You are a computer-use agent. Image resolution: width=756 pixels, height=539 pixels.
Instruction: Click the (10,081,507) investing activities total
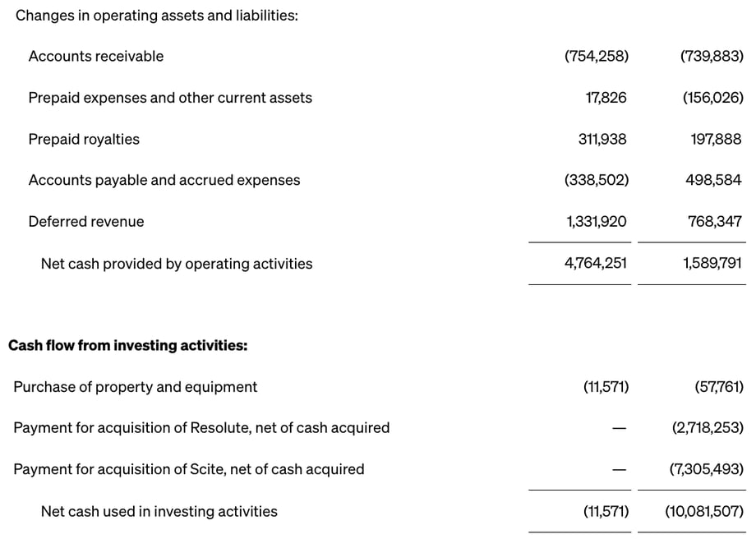point(704,511)
